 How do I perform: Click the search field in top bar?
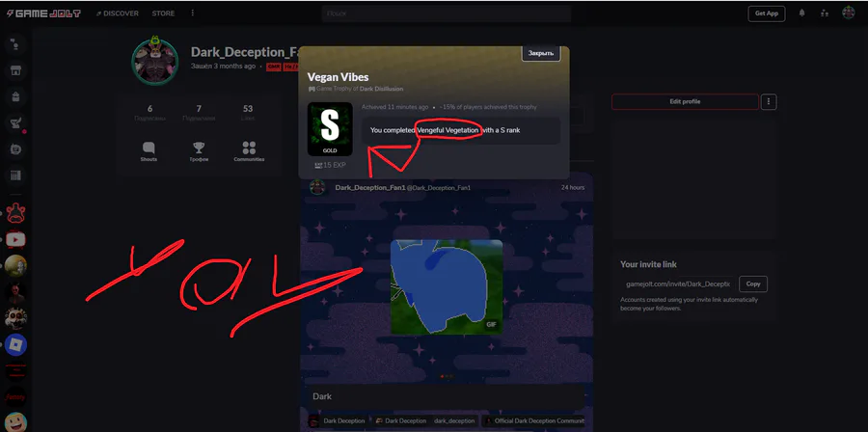[447, 13]
